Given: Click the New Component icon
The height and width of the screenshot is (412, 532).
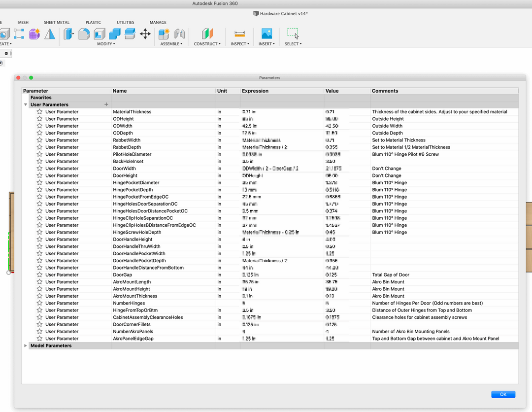Looking at the screenshot, I should (x=164, y=34).
